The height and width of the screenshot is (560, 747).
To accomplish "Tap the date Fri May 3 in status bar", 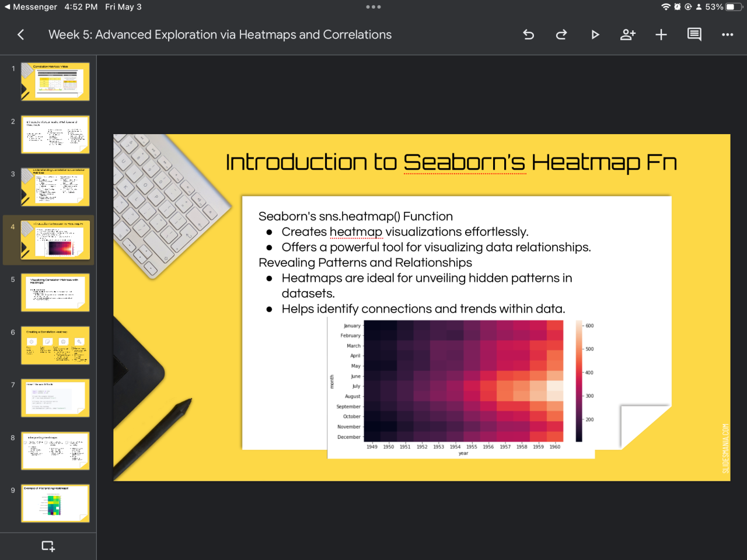I will [x=123, y=7].
